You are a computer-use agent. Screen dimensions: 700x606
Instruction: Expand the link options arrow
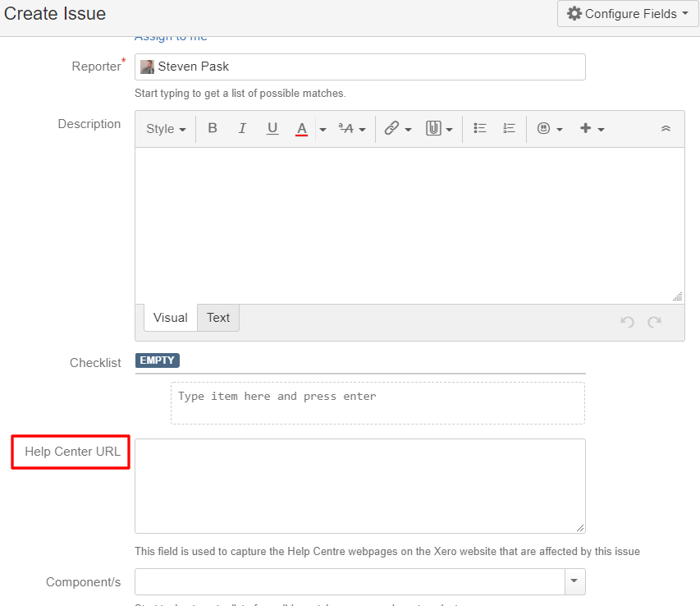pos(408,130)
